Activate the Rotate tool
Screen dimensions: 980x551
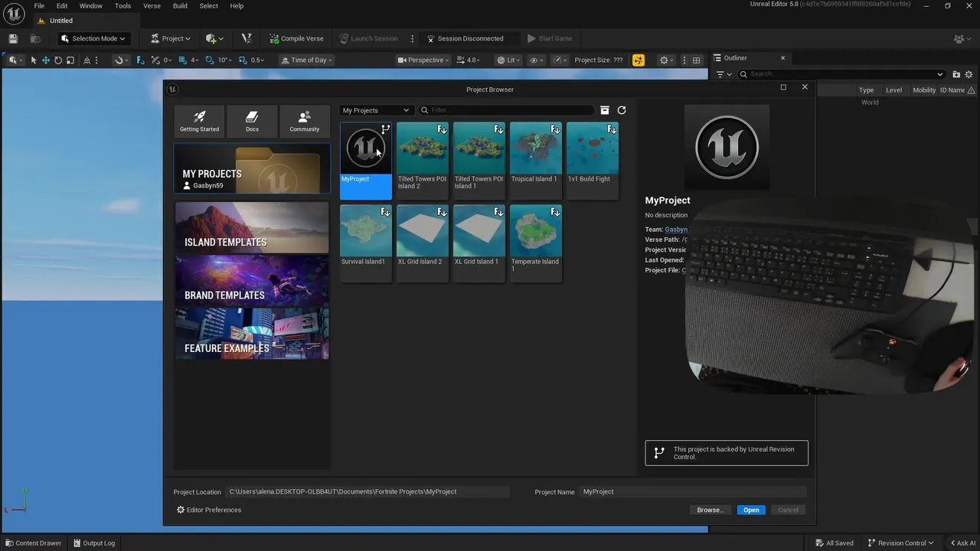coord(58,60)
